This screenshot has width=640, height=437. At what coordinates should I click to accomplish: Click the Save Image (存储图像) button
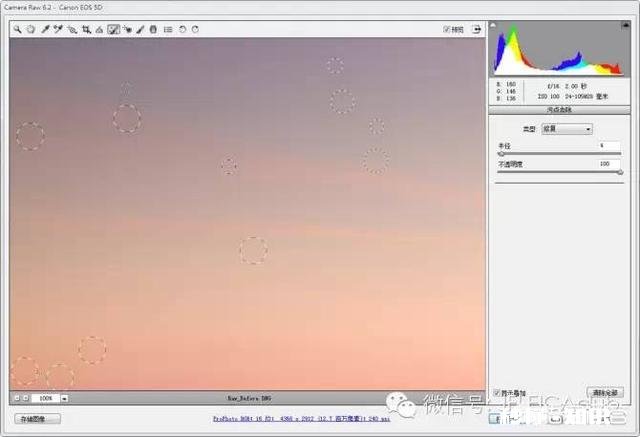(38, 419)
